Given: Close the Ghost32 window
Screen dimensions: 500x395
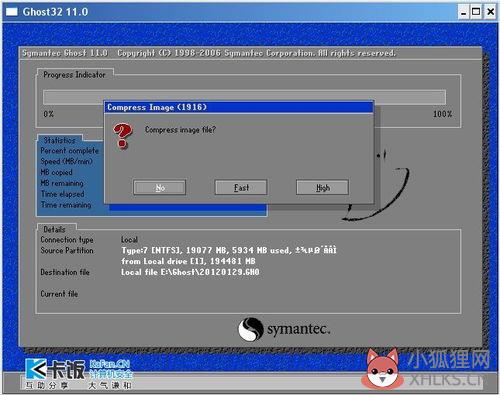Looking at the screenshot, I should coord(490,12).
